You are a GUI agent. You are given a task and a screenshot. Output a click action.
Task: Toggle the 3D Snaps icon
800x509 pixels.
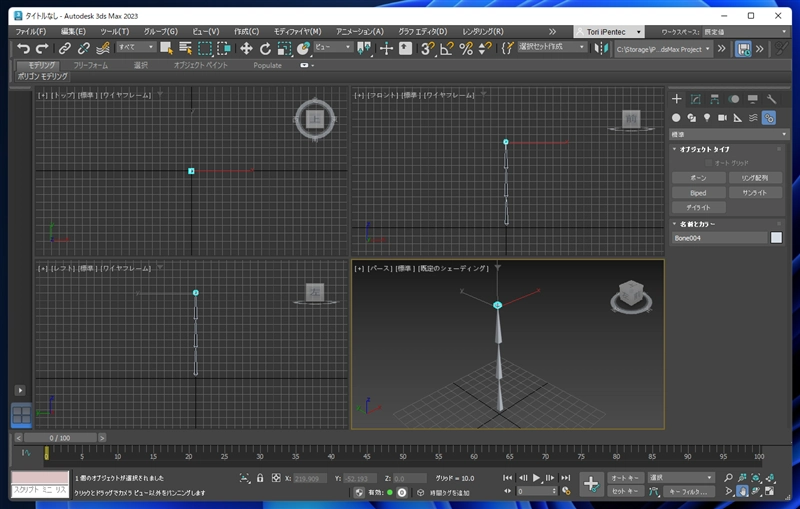pos(428,48)
